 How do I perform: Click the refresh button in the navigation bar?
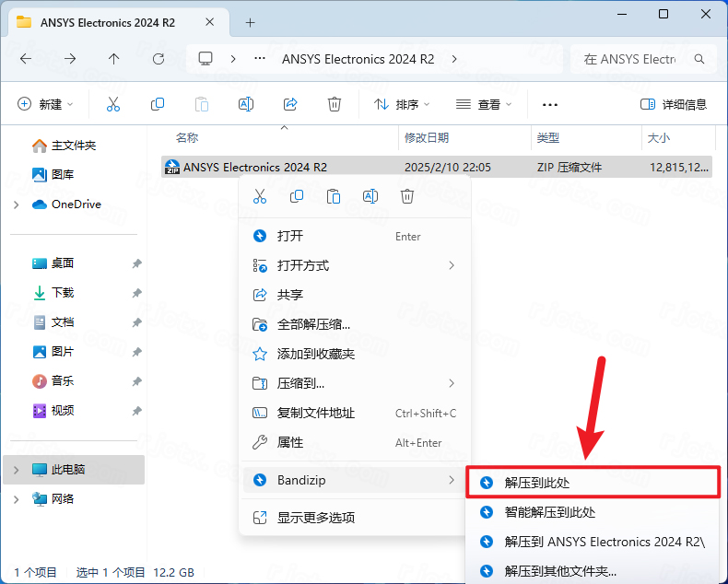[x=159, y=58]
